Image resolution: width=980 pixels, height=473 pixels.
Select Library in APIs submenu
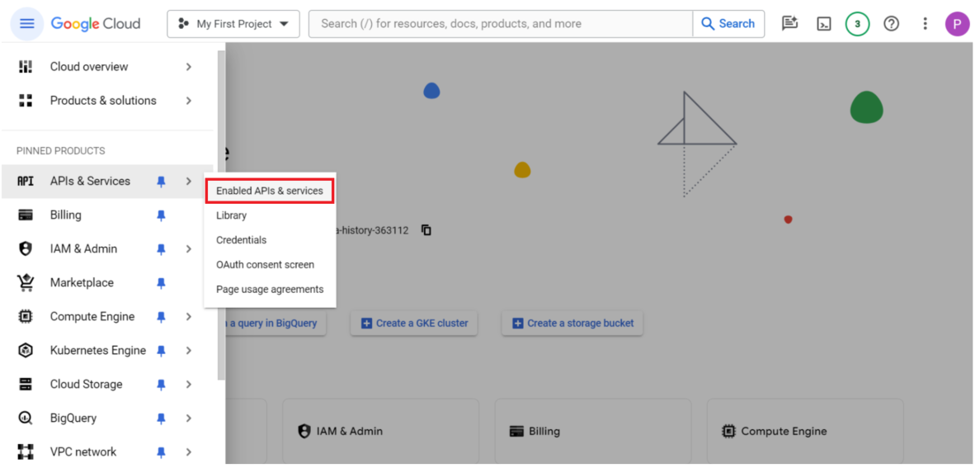pos(231,215)
